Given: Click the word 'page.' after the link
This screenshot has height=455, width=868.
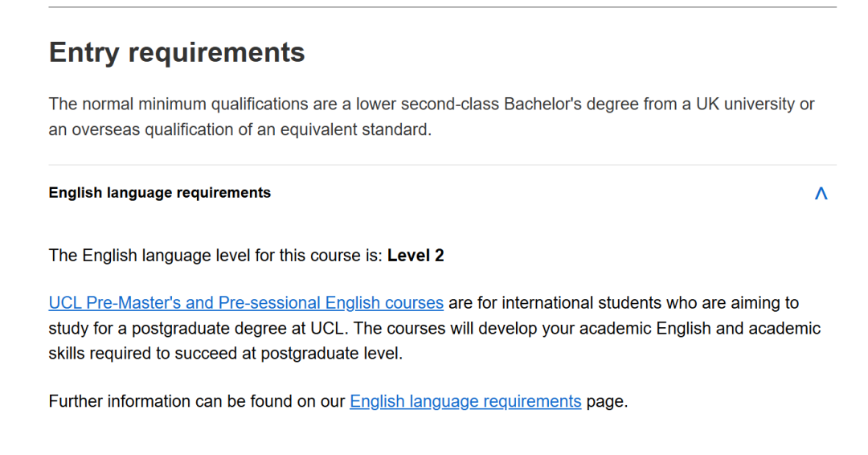Looking at the screenshot, I should tap(607, 401).
